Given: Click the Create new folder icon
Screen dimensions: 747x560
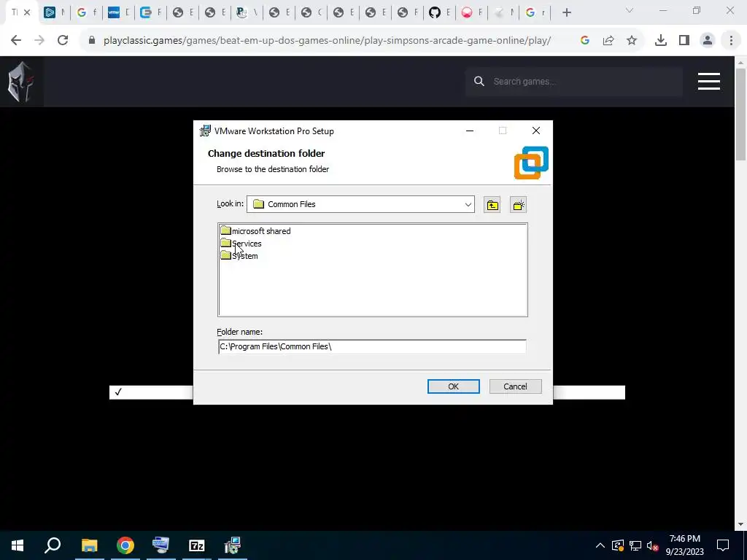Looking at the screenshot, I should (x=518, y=205).
